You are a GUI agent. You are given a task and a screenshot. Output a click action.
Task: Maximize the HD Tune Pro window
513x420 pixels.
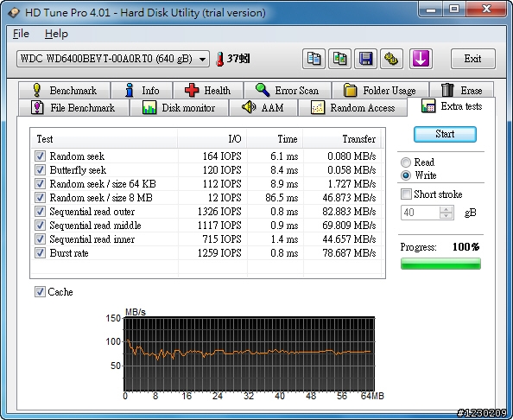coord(454,10)
